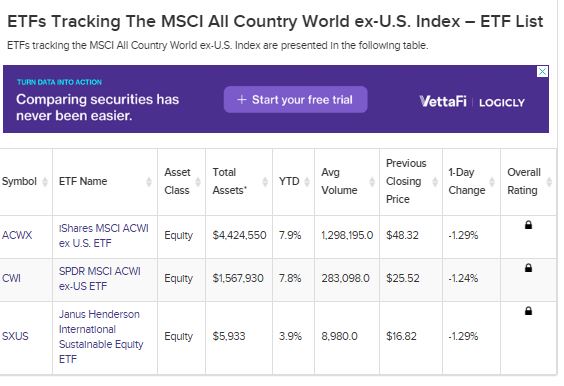564x386 pixels.
Task: Sort by Total Assets arrows
Action: [265, 182]
